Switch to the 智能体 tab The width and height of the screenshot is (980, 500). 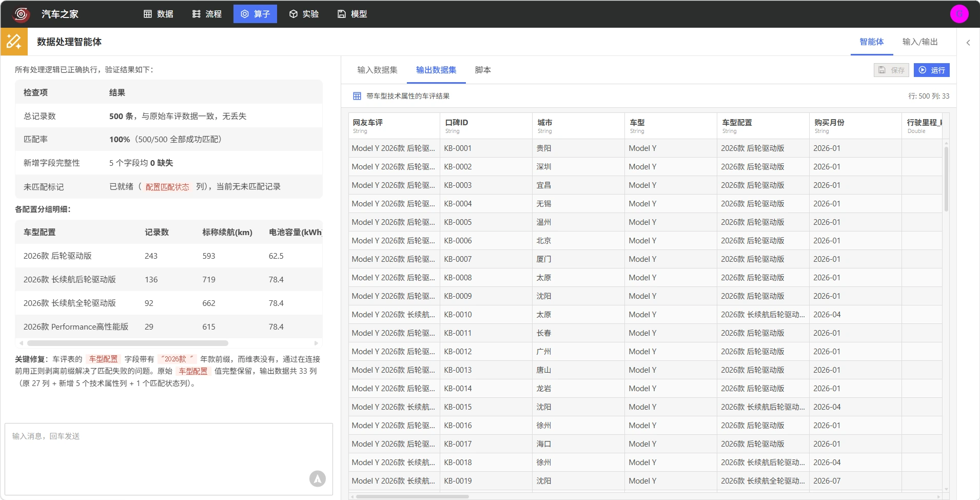pyautogui.click(x=871, y=42)
